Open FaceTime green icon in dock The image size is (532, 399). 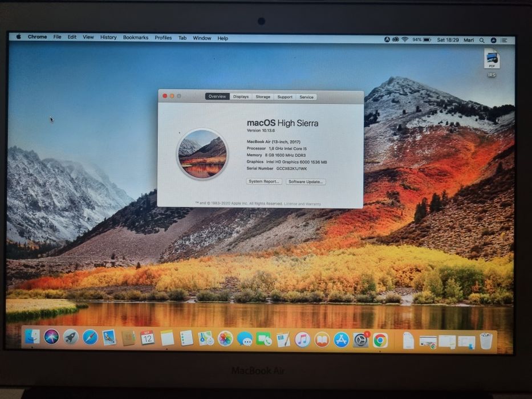pyautogui.click(x=264, y=339)
